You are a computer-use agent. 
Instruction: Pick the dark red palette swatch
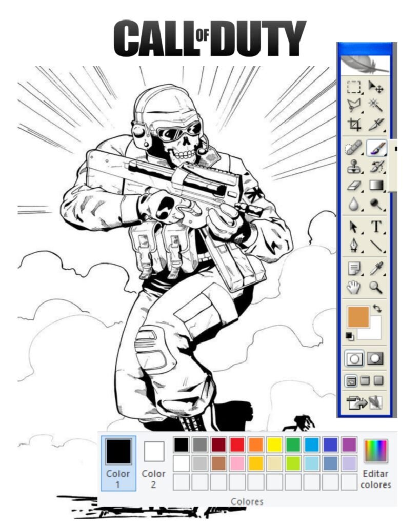point(218,445)
